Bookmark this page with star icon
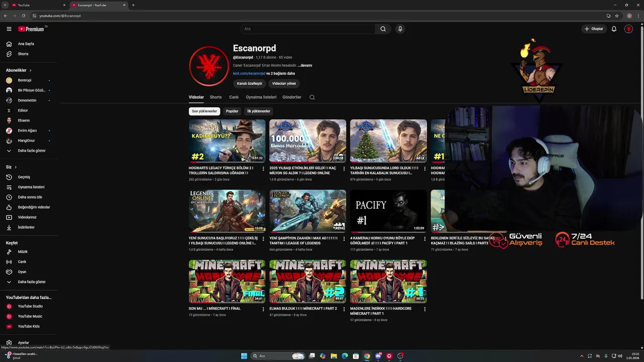Viewport: 644px width, 362px height. tap(617, 16)
